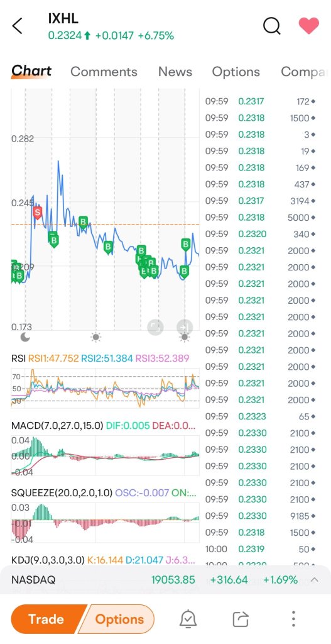Tap the orange Trade button
Viewport: 331px width, 644px height.
click(45, 619)
